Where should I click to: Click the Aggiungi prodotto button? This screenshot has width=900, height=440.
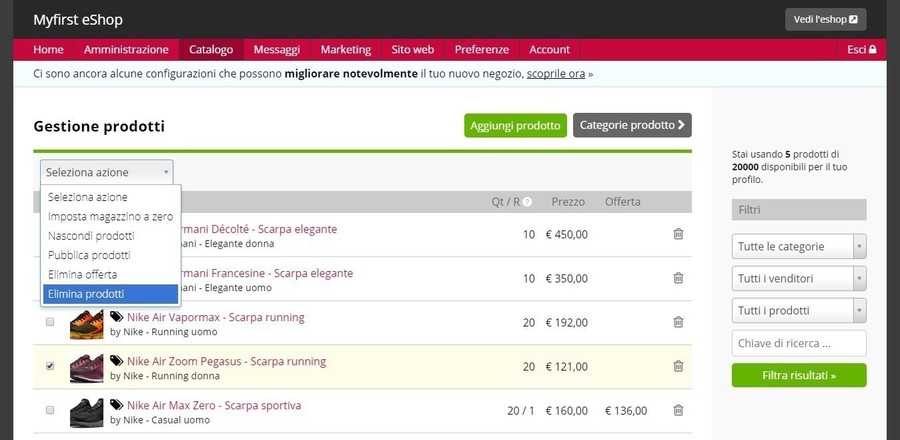coord(515,125)
